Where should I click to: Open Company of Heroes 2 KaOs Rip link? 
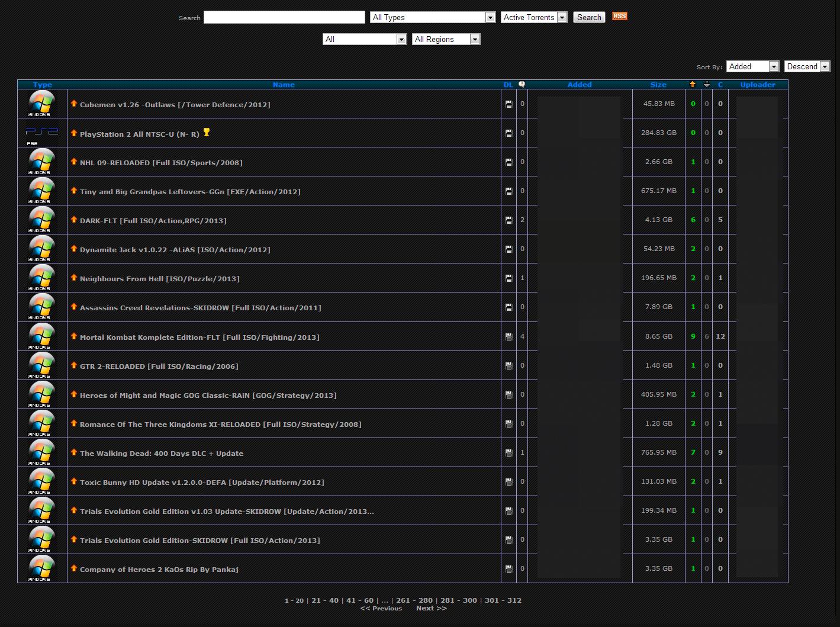[x=159, y=570]
